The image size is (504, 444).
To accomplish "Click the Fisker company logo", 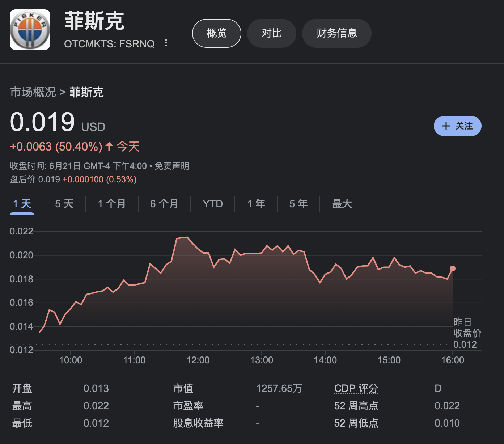I will click(x=30, y=29).
